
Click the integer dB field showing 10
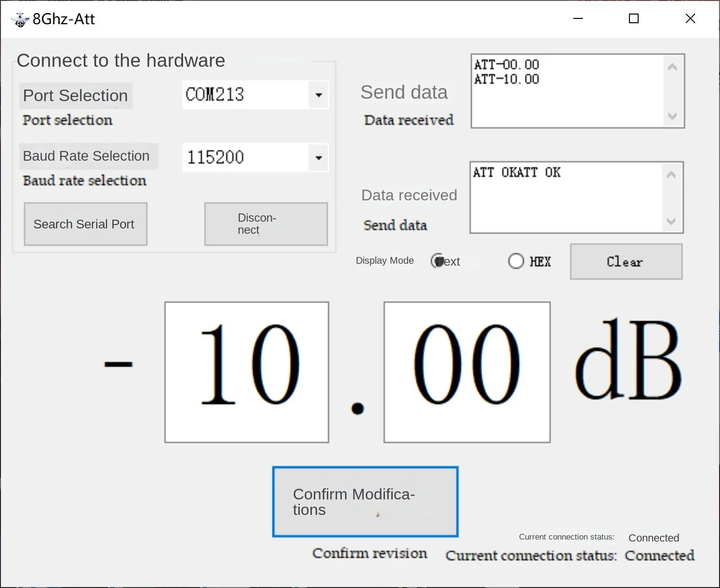(x=247, y=372)
